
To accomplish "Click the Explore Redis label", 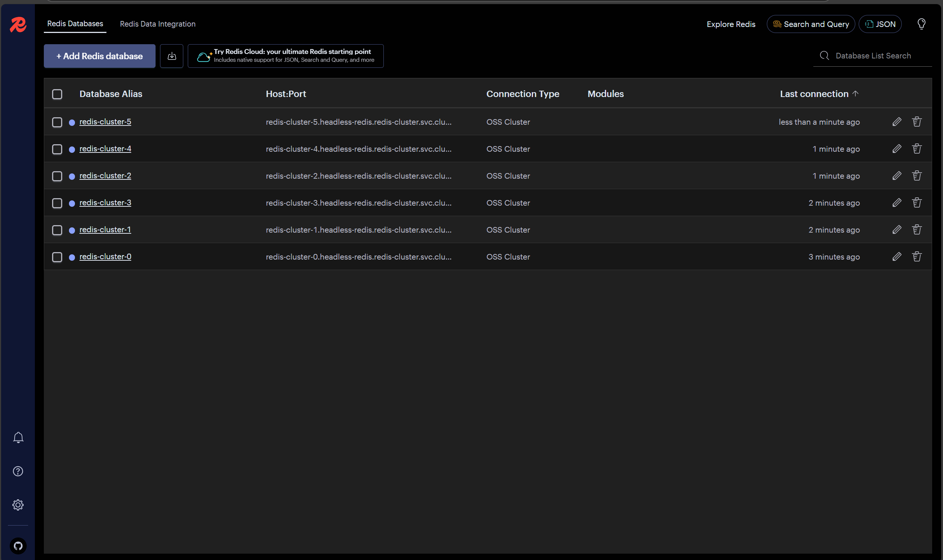I will [731, 24].
